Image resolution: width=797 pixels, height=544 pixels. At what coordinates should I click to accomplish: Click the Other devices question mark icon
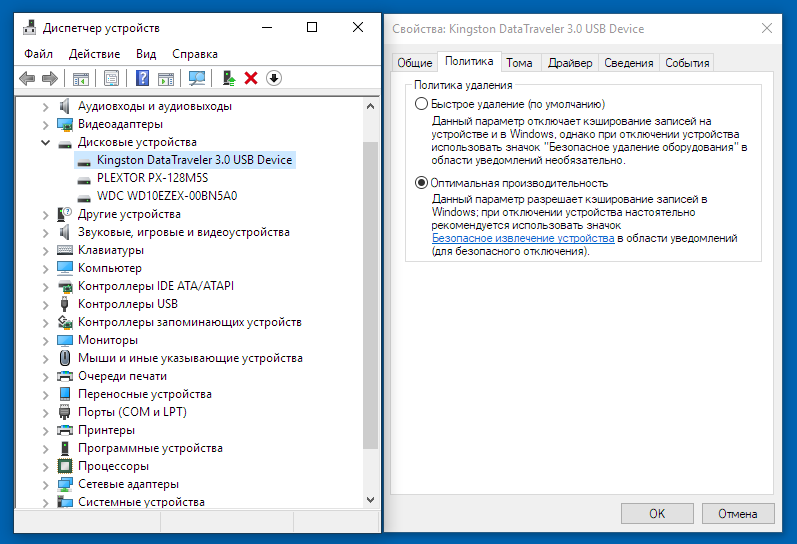65,214
